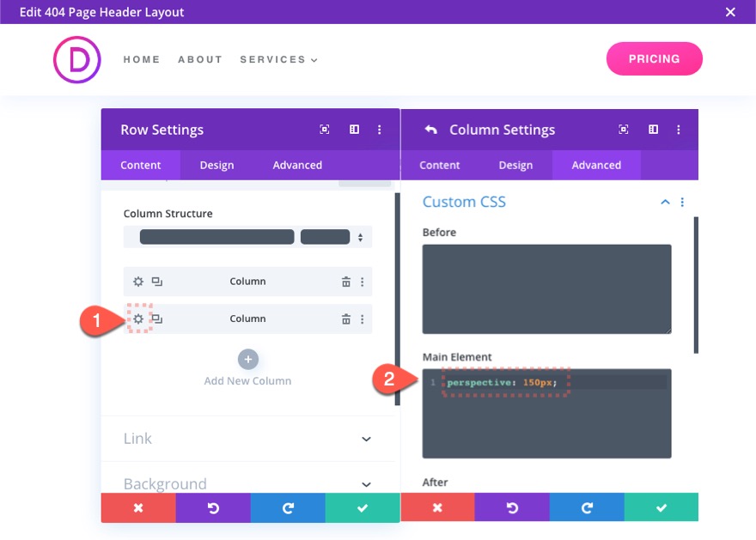
Task: Click About nav link
Action: tap(200, 60)
